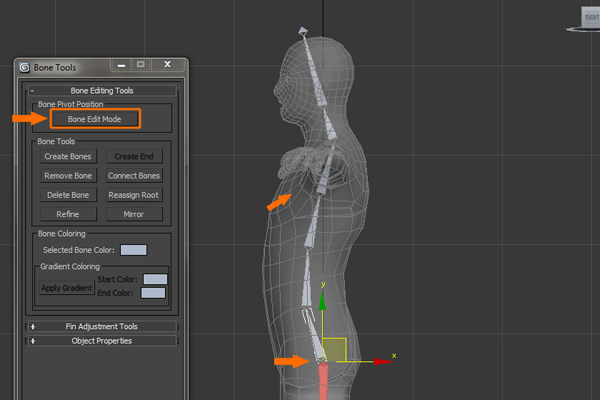Click the Bone Tools title bar text
Viewport: 600px width, 400px height.
pyautogui.click(x=55, y=68)
